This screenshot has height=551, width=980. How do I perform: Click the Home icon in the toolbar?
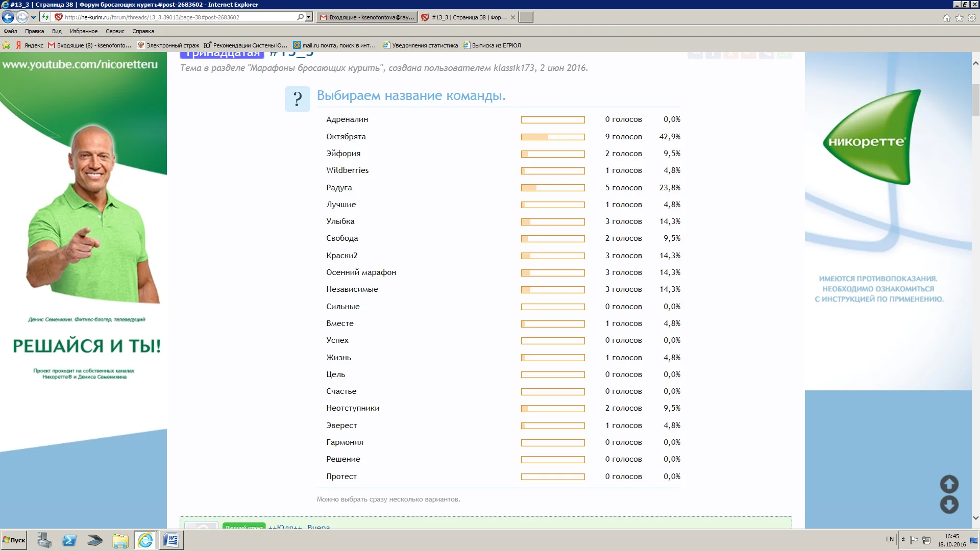(x=947, y=18)
